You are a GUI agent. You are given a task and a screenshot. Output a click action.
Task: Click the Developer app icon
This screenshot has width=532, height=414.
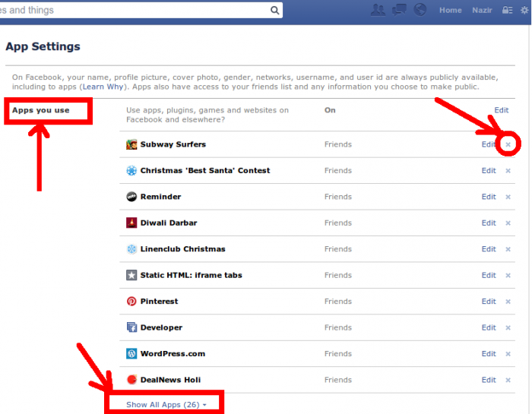pyautogui.click(x=131, y=327)
